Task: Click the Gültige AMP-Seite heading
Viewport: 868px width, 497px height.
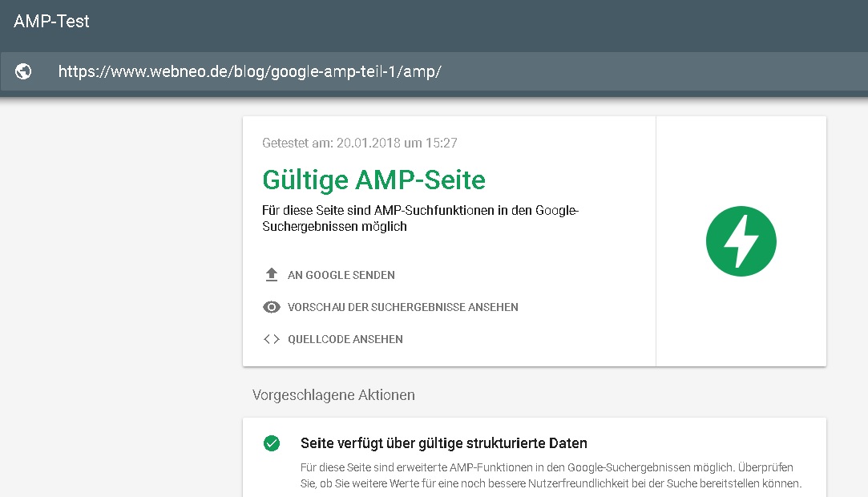Action: point(373,180)
